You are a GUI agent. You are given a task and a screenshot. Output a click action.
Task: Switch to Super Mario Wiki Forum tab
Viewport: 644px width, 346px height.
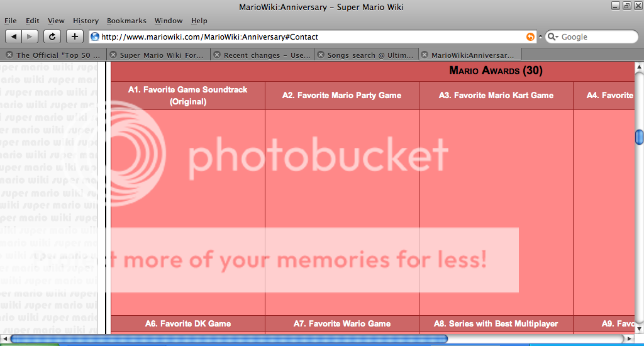click(162, 55)
